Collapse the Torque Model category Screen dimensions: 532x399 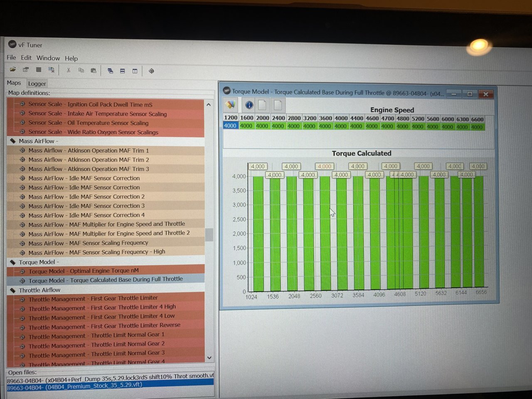click(x=38, y=262)
